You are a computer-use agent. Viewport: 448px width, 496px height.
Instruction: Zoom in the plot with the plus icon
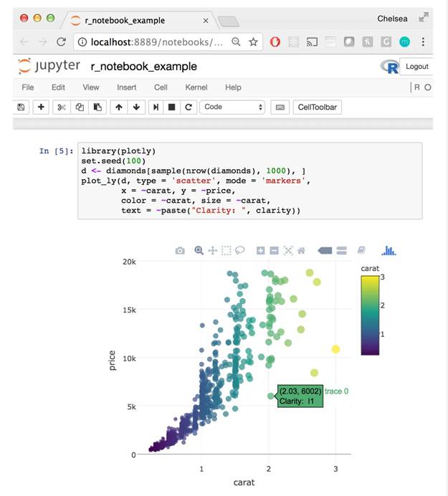pos(260,251)
